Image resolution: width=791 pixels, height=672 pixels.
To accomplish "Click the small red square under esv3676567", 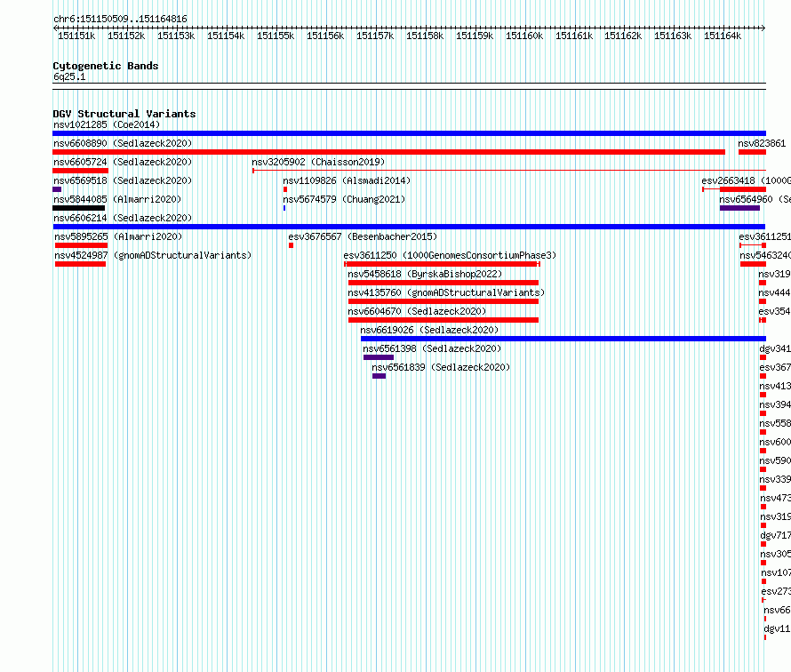I will 292,245.
